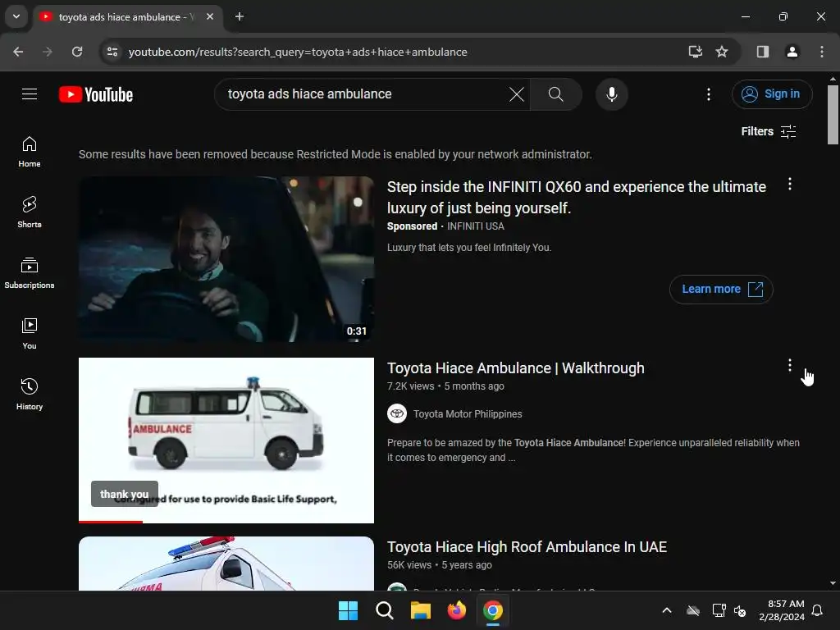Click Chrome icon in taskbar
Viewport: 840px width, 630px height.
[x=493, y=610]
